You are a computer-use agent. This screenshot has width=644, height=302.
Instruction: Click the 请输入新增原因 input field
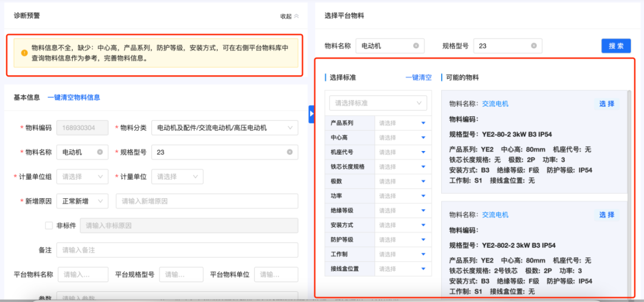tap(207, 201)
